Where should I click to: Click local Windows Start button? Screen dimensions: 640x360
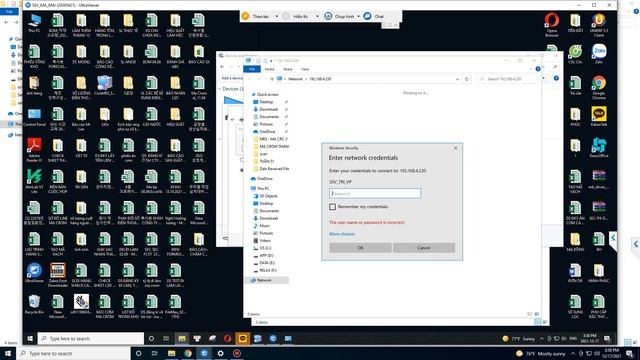(x=7, y=353)
